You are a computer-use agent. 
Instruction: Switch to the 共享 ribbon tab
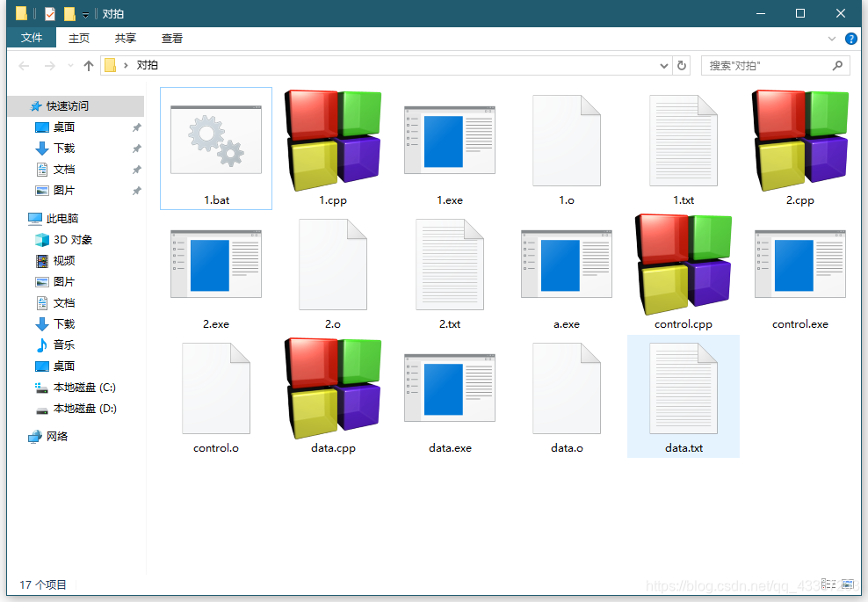125,38
